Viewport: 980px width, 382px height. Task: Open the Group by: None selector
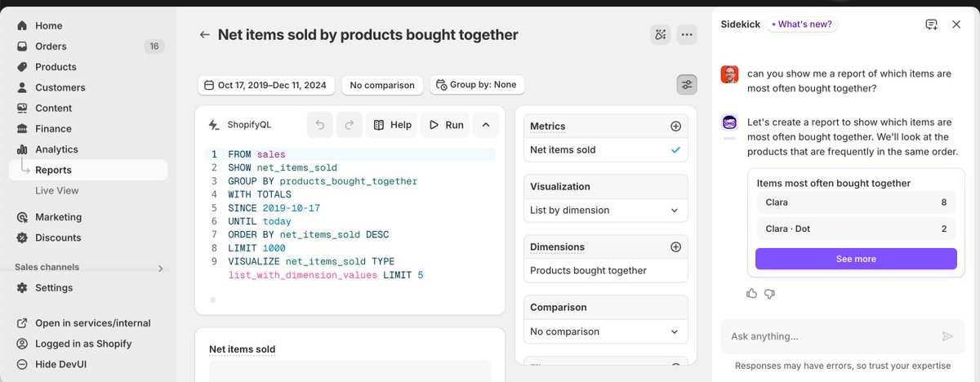pos(477,85)
